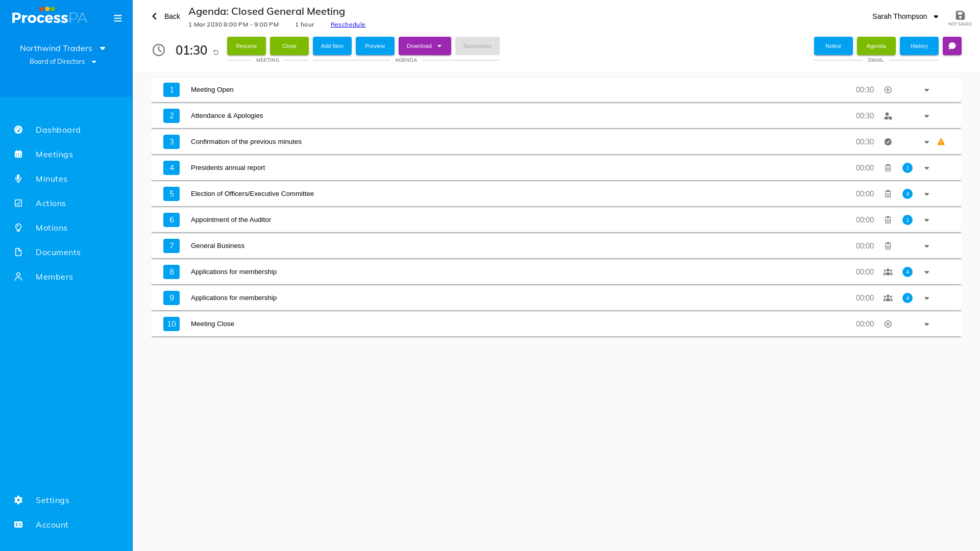Click the Reschedule link
980x551 pixels.
click(x=348, y=24)
